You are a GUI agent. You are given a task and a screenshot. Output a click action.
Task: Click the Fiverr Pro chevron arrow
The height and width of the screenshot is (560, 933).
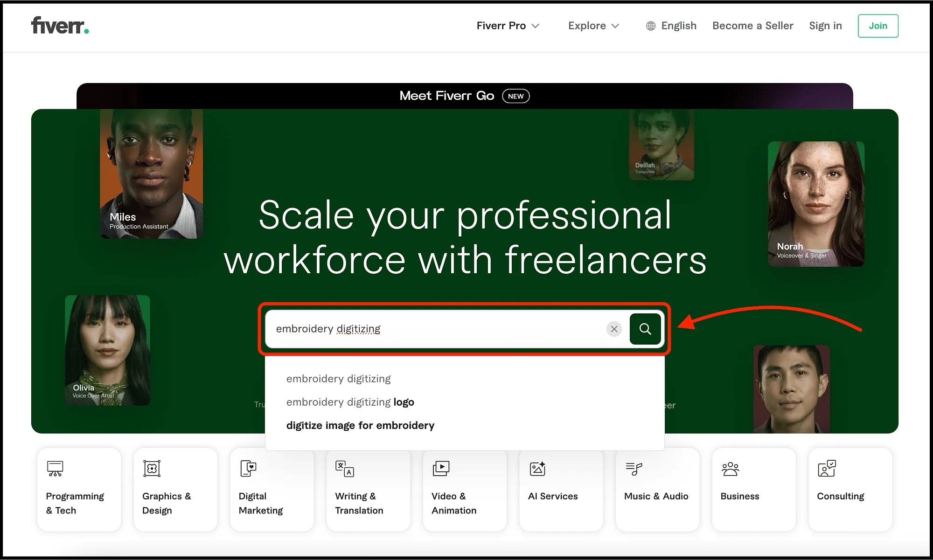(536, 26)
